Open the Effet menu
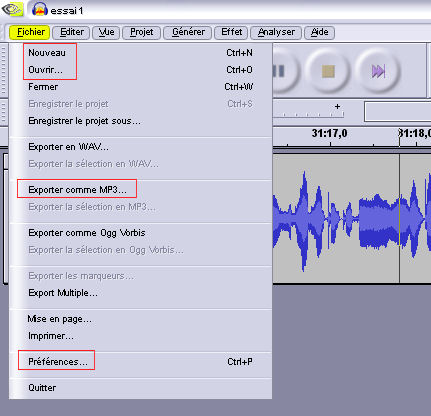Viewport: 431px width, 416px height. 231,32
